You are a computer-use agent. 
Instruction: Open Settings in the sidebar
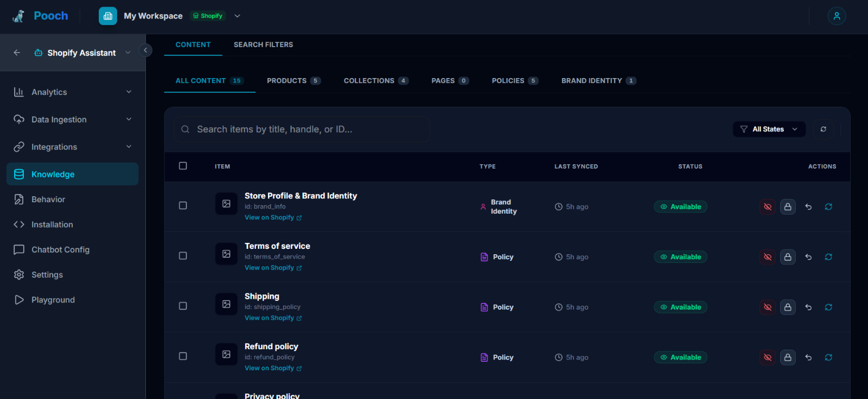[x=73, y=275]
